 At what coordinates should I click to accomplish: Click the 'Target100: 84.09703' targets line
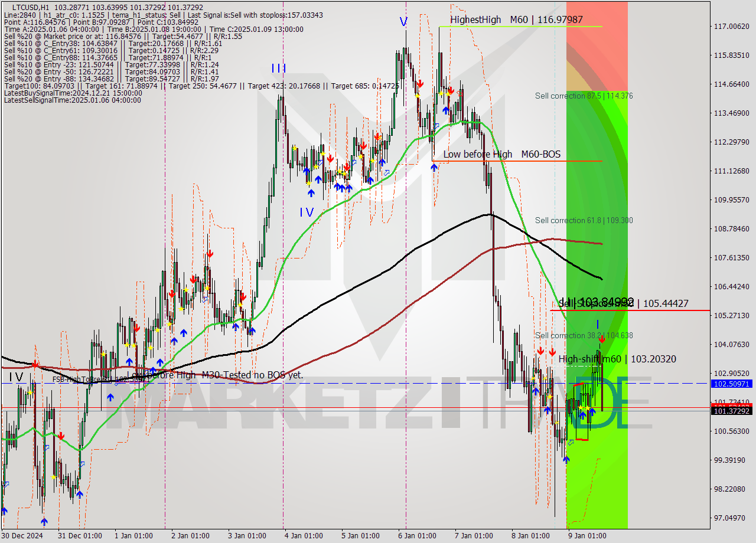(x=201, y=86)
